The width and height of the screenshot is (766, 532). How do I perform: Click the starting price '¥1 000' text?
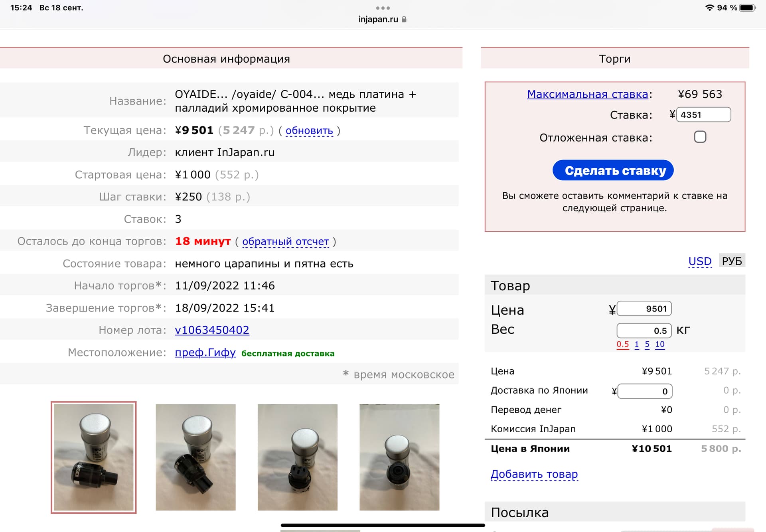[193, 175]
